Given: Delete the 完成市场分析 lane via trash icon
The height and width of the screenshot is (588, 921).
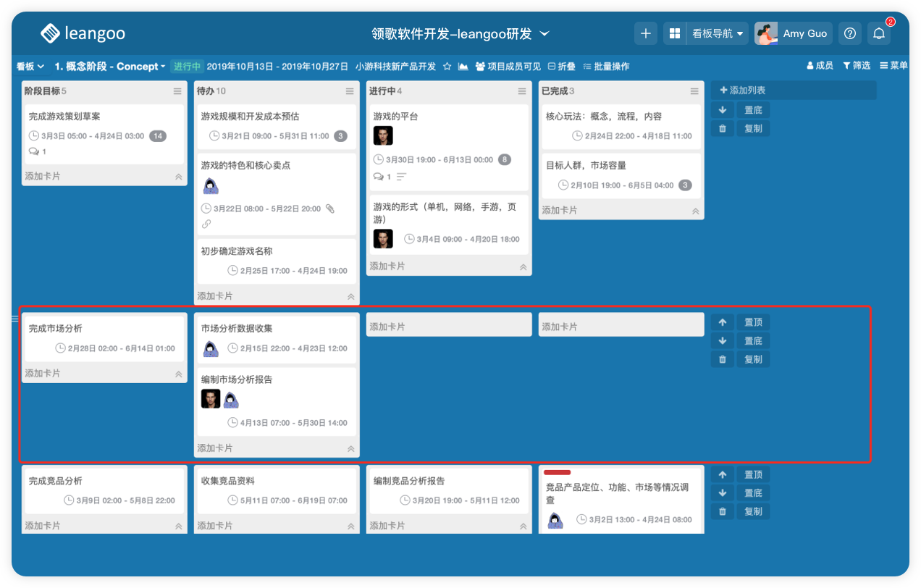Looking at the screenshot, I should tap(722, 359).
